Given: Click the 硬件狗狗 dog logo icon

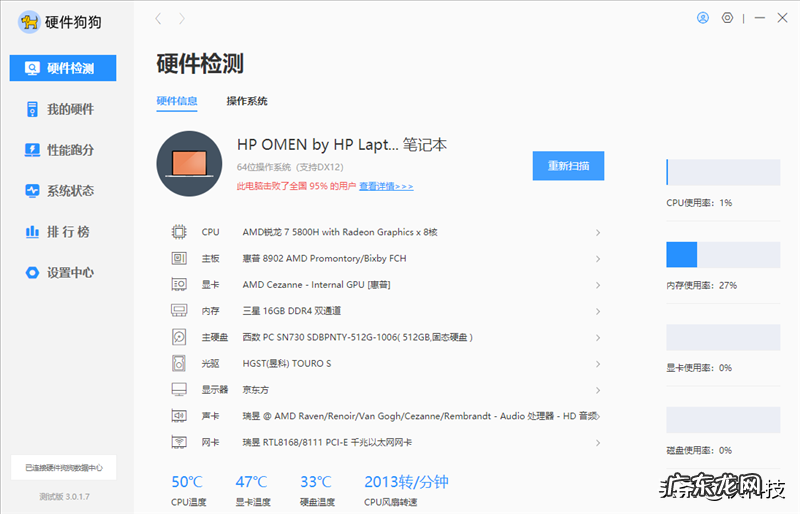Looking at the screenshot, I should pyautogui.click(x=29, y=22).
